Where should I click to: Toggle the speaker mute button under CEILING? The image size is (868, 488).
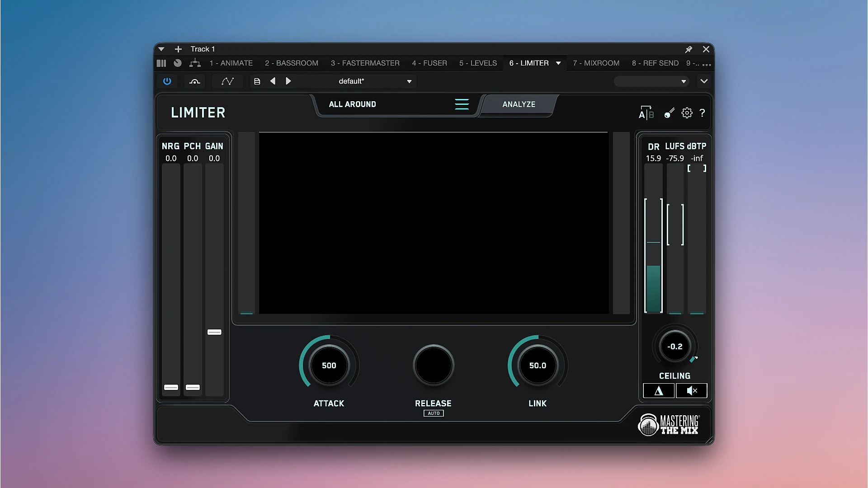pyautogui.click(x=692, y=391)
